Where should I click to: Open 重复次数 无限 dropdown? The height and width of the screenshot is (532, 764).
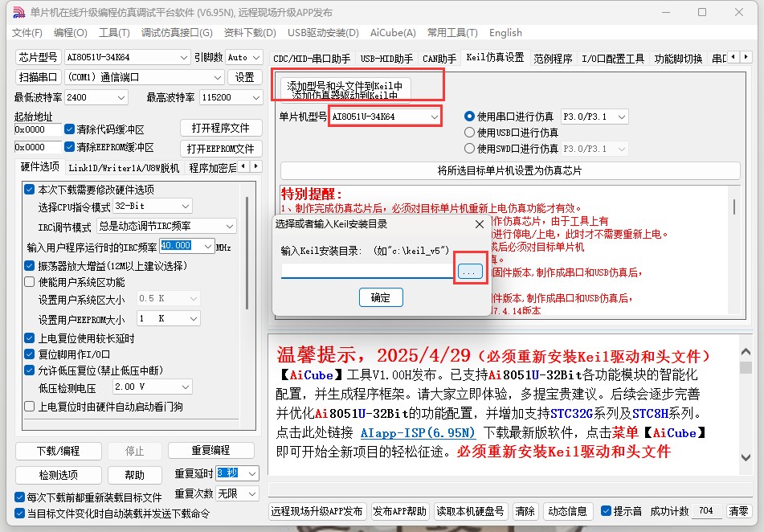click(237, 494)
